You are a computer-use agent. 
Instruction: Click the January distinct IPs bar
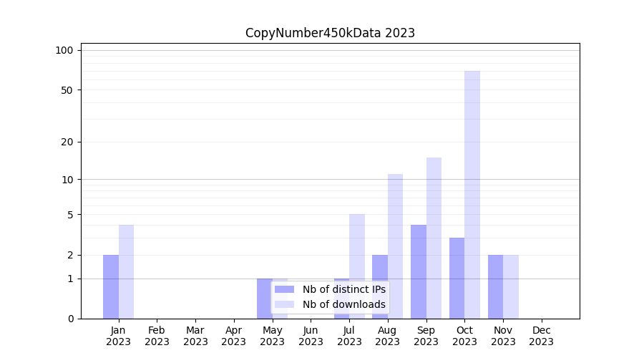111,286
